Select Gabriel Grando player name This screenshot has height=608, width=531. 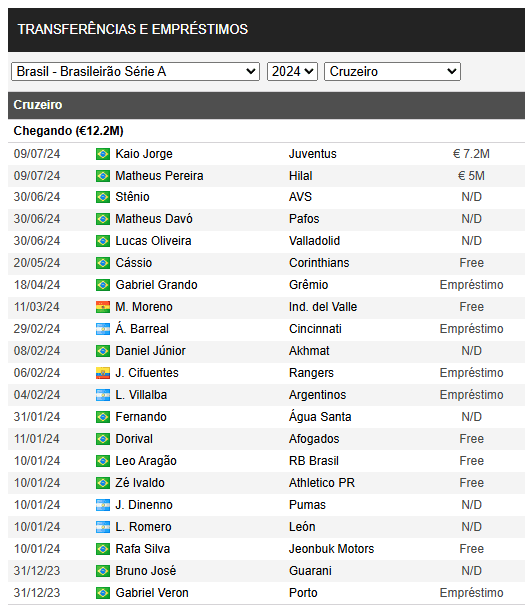tap(156, 285)
